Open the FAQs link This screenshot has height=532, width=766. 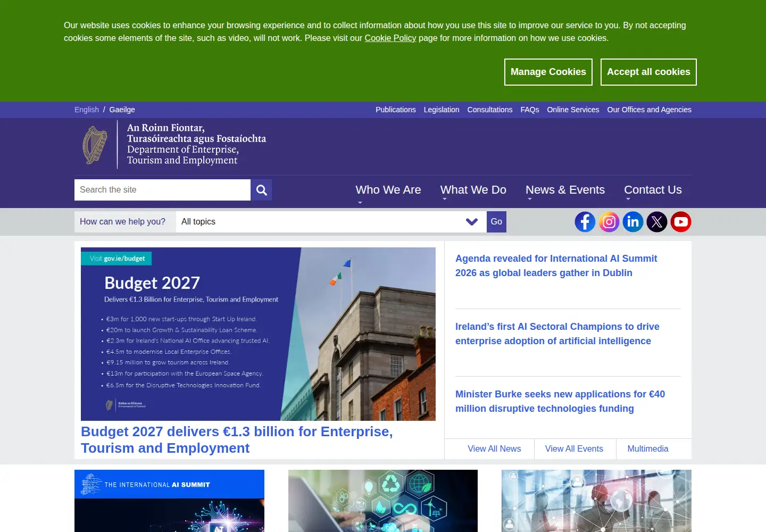530,110
